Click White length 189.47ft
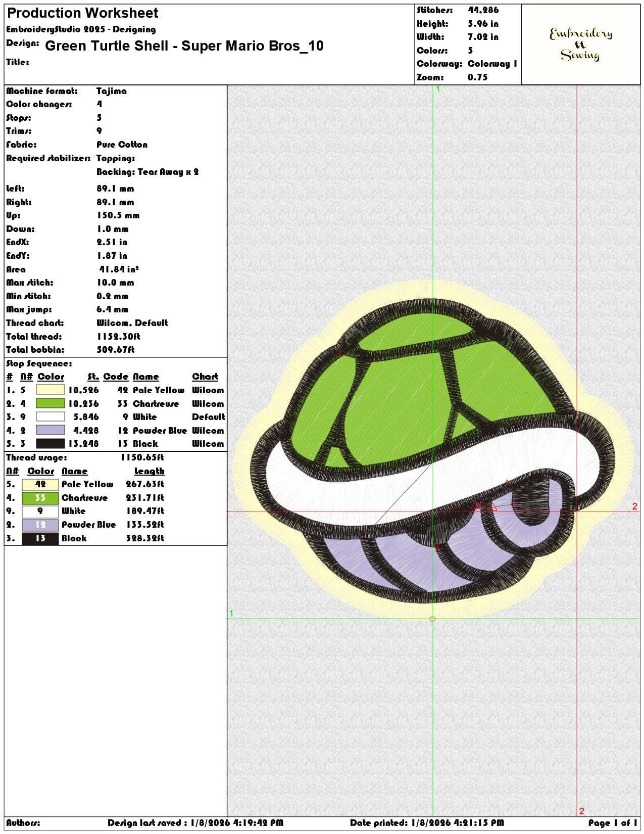Image resolution: width=644 pixels, height=834 pixels. [x=145, y=511]
